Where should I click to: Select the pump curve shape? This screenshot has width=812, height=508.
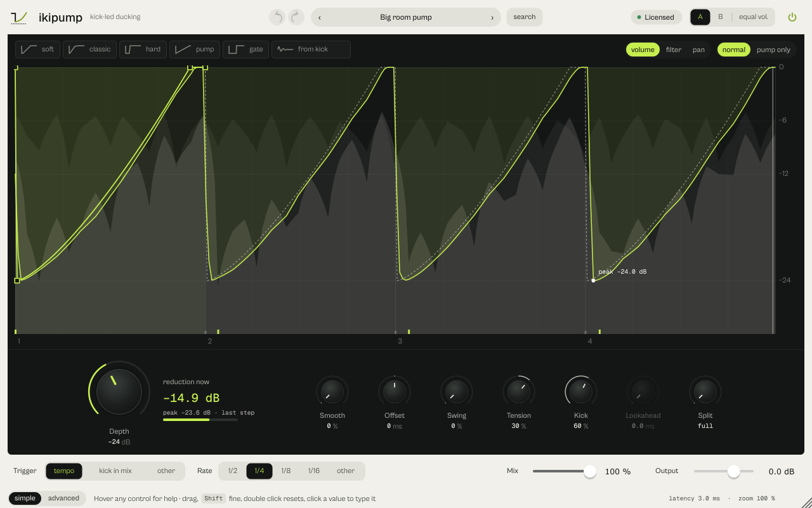pyautogui.click(x=195, y=50)
